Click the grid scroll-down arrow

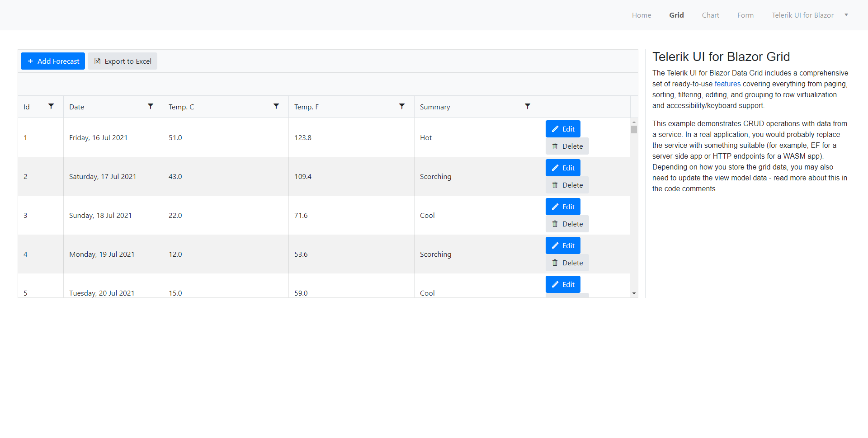coord(634,293)
